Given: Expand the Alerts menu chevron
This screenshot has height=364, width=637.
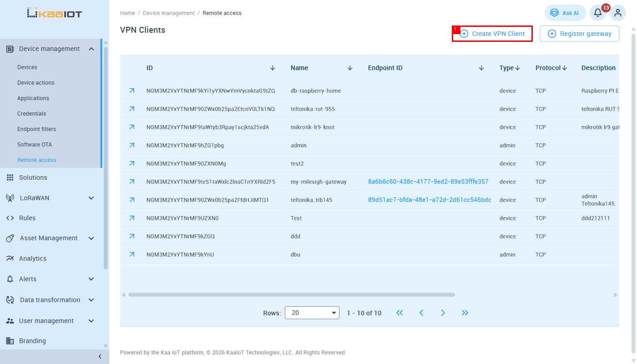Looking at the screenshot, I should [x=91, y=279].
